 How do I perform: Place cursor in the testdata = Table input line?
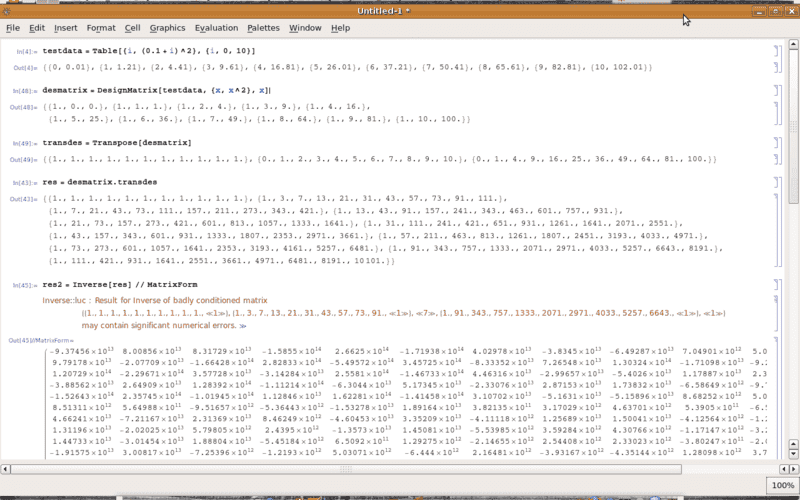click(x=149, y=51)
